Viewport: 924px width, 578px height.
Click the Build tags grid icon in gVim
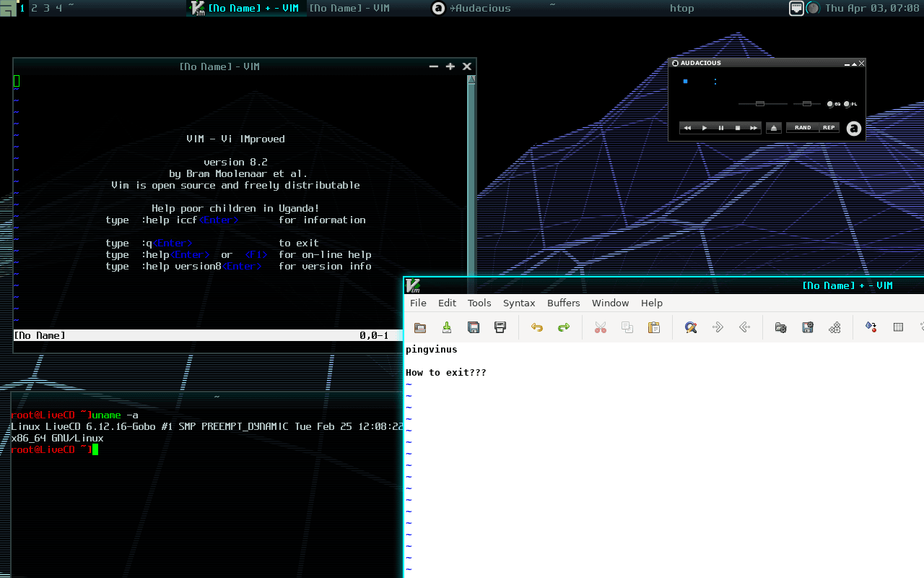pos(898,327)
